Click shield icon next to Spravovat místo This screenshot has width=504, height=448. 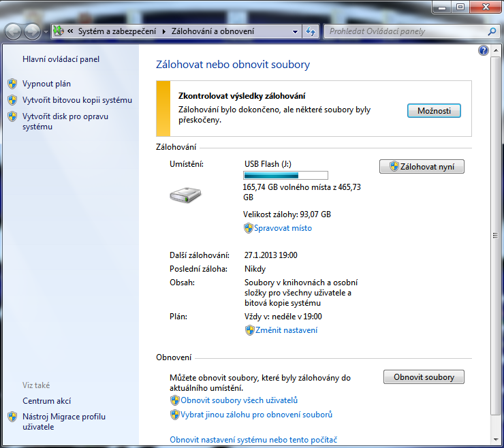(248, 228)
